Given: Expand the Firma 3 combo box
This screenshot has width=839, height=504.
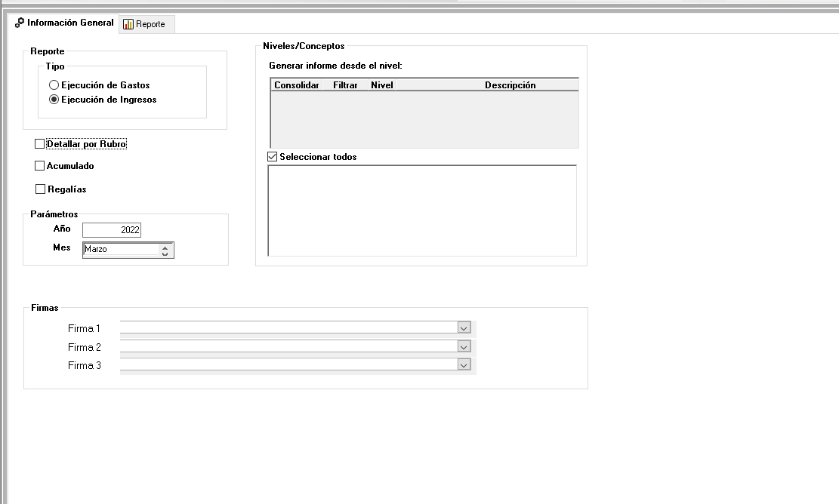Looking at the screenshot, I should click(464, 365).
